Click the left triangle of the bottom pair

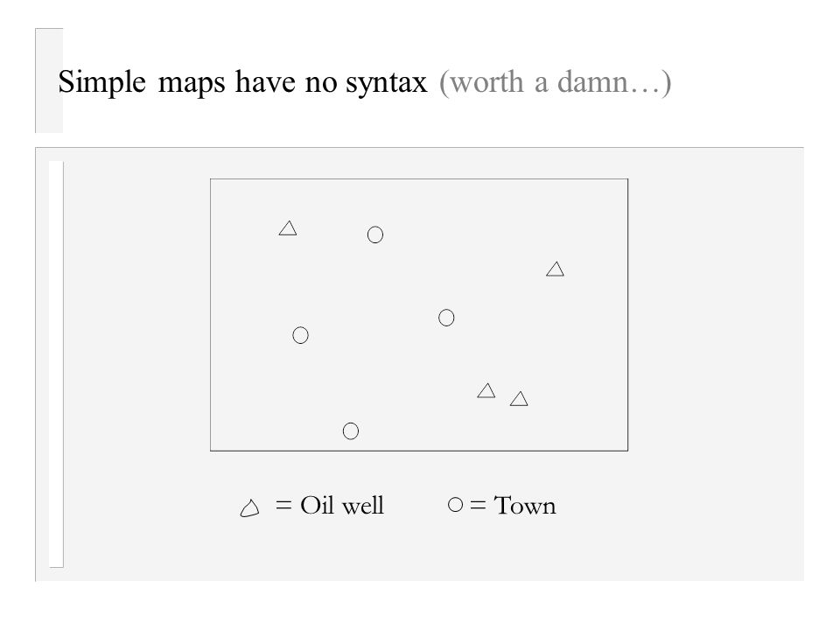[486, 390]
